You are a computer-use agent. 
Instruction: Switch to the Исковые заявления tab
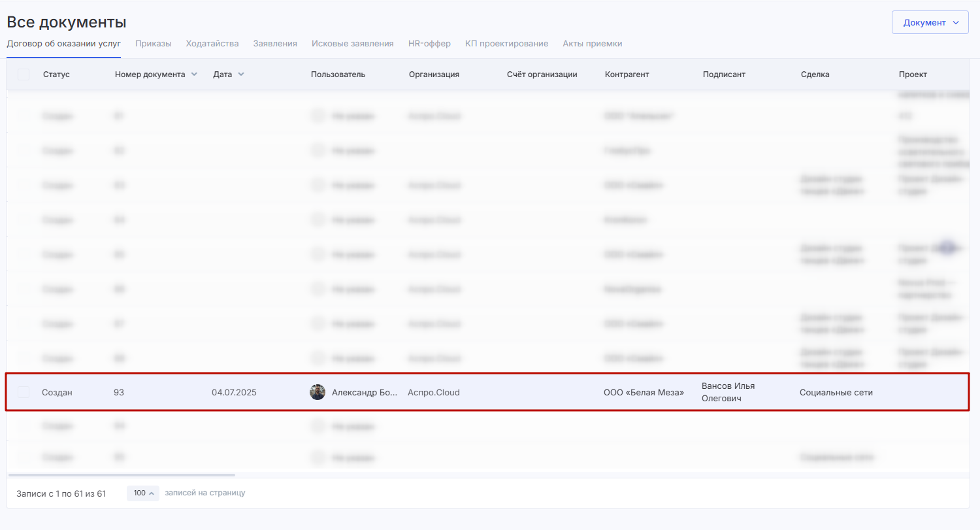point(353,44)
